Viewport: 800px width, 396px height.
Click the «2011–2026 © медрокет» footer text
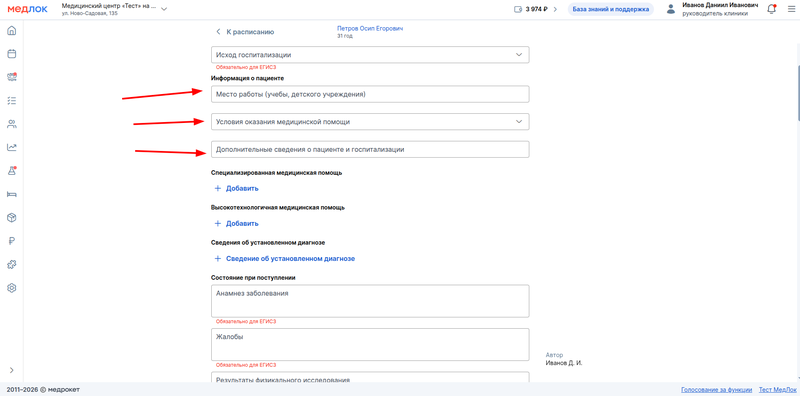coord(43,389)
